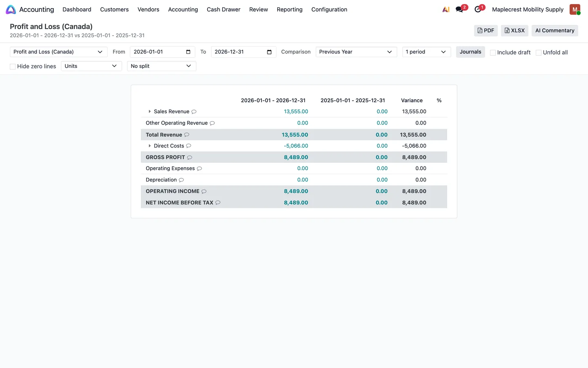Click the Maplecrest Mobility Supply company name
Viewport: 588px width, 368px height.
(528, 9)
